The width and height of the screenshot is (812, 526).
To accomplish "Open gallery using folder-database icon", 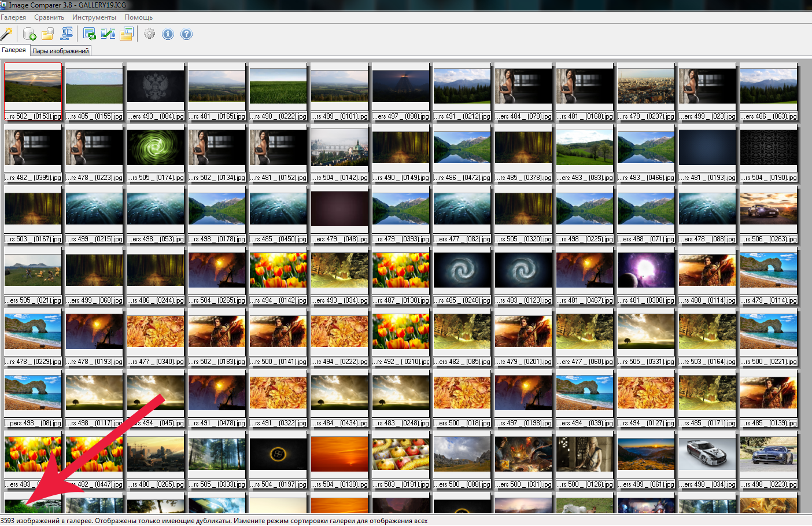I will click(x=47, y=34).
